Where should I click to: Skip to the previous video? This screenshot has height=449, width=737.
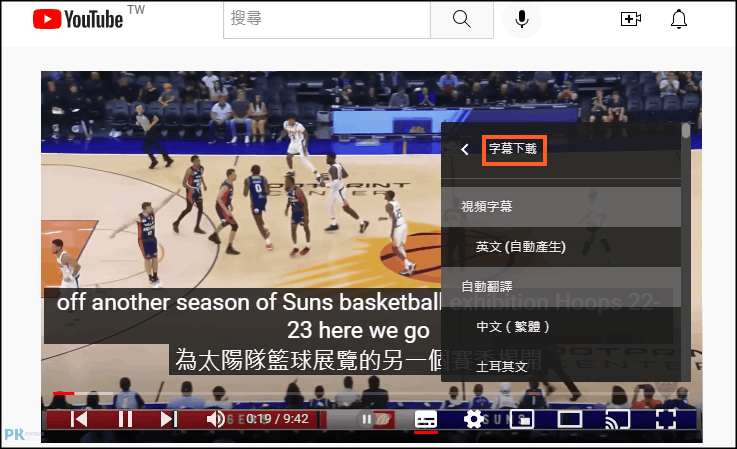78,419
